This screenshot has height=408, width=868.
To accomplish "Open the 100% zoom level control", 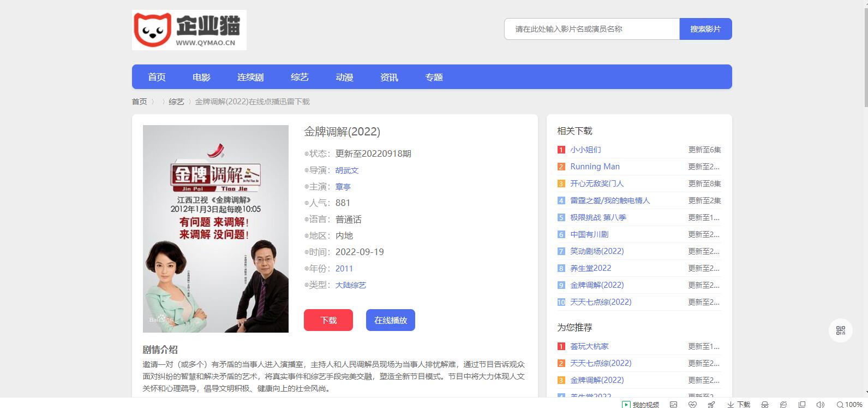I will click(x=849, y=404).
